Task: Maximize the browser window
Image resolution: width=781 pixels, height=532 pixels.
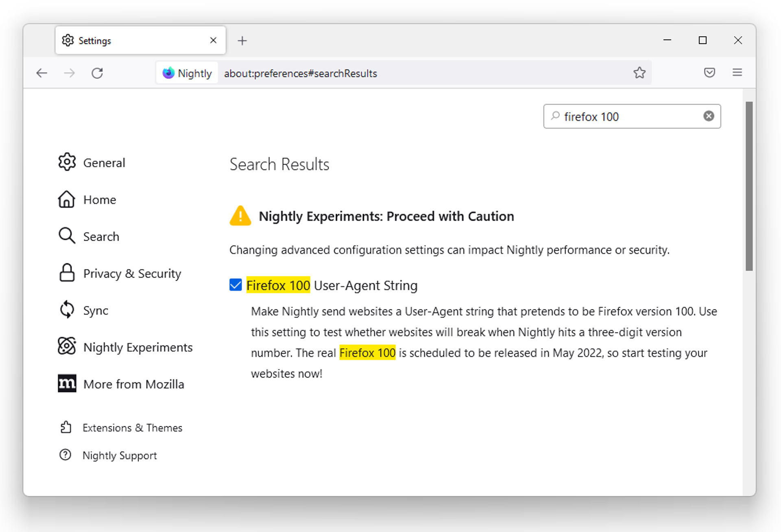Action: tap(702, 40)
